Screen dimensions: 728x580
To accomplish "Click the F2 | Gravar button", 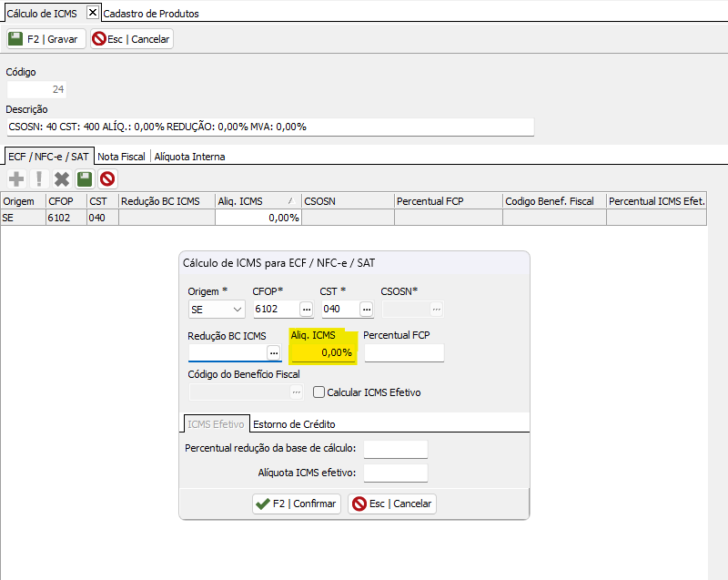I will click(46, 39).
